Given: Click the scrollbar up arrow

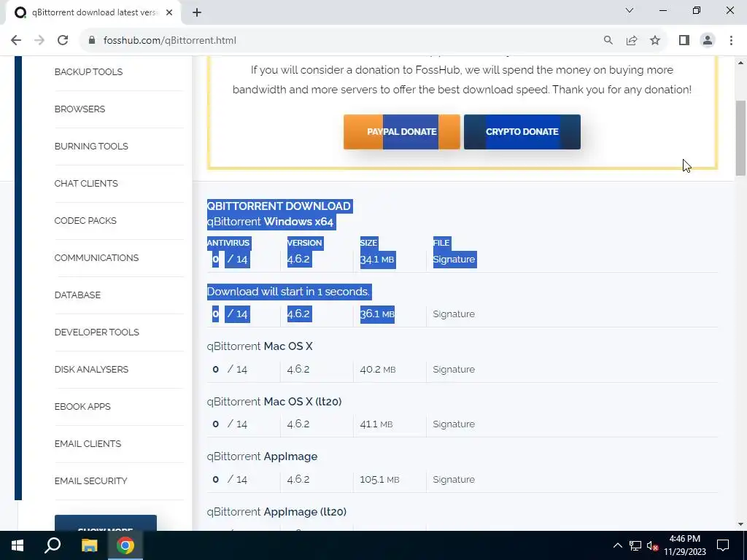Looking at the screenshot, I should [740, 63].
